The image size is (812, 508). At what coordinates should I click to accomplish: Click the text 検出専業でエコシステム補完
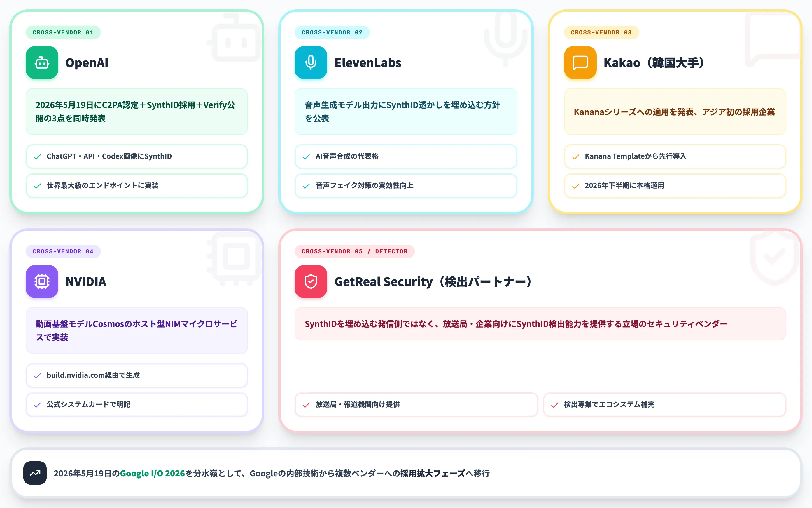609,405
